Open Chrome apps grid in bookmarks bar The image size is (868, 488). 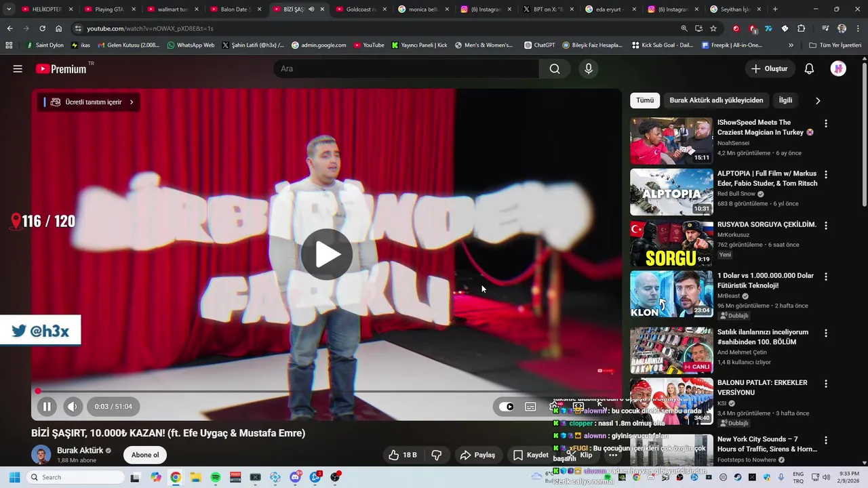tap(9, 45)
